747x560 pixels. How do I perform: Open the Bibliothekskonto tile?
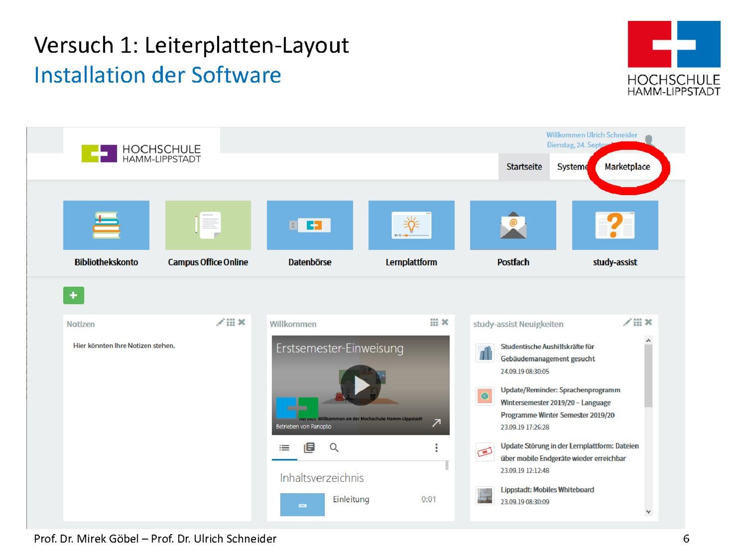coord(106,225)
